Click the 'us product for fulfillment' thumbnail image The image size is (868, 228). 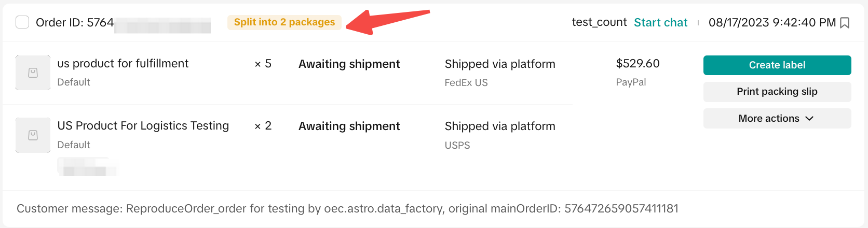[33, 73]
